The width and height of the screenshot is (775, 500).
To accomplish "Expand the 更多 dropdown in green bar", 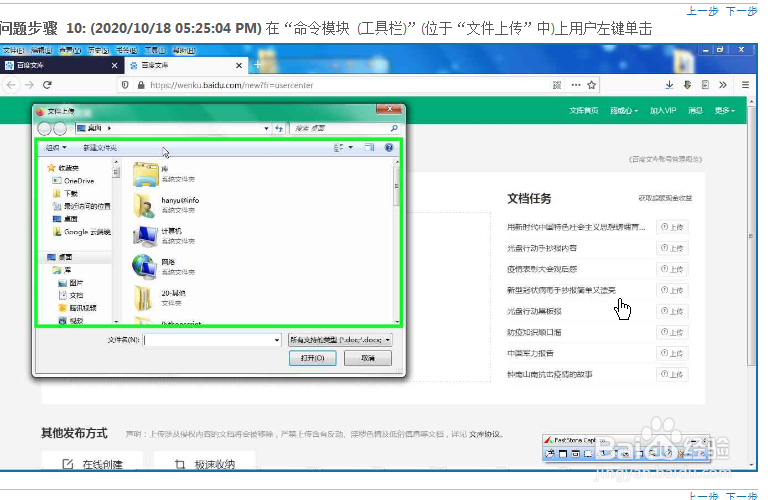I will point(725,111).
